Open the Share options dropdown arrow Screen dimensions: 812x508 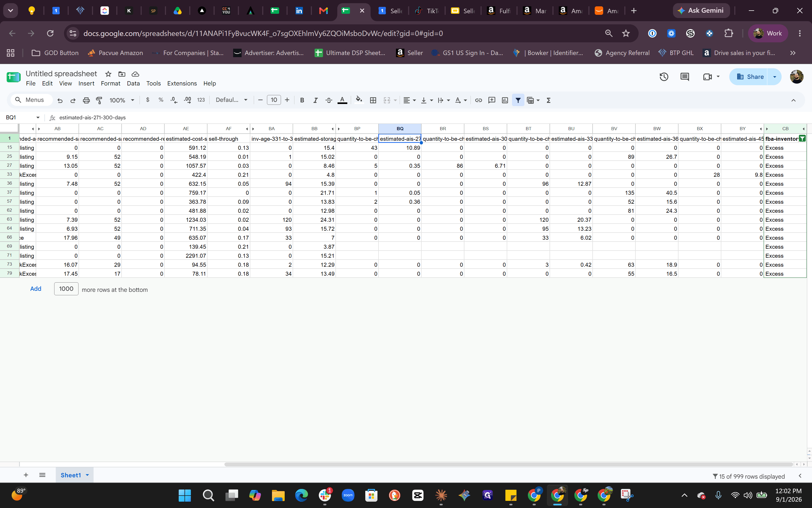775,77
